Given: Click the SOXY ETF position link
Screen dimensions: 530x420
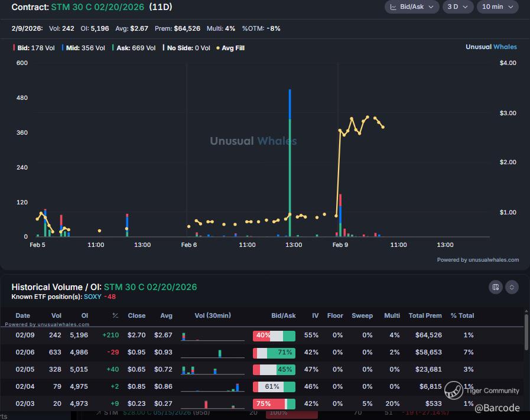Looking at the screenshot, I should pos(92,297).
